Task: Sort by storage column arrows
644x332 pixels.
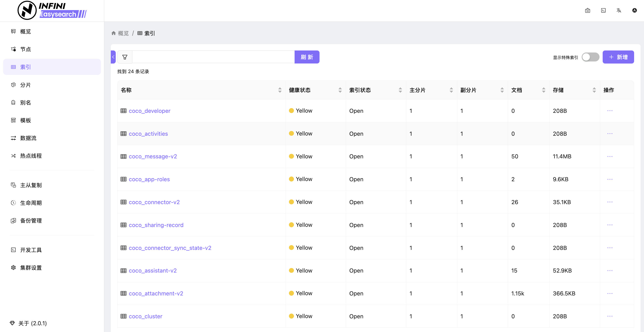Action: click(x=594, y=90)
